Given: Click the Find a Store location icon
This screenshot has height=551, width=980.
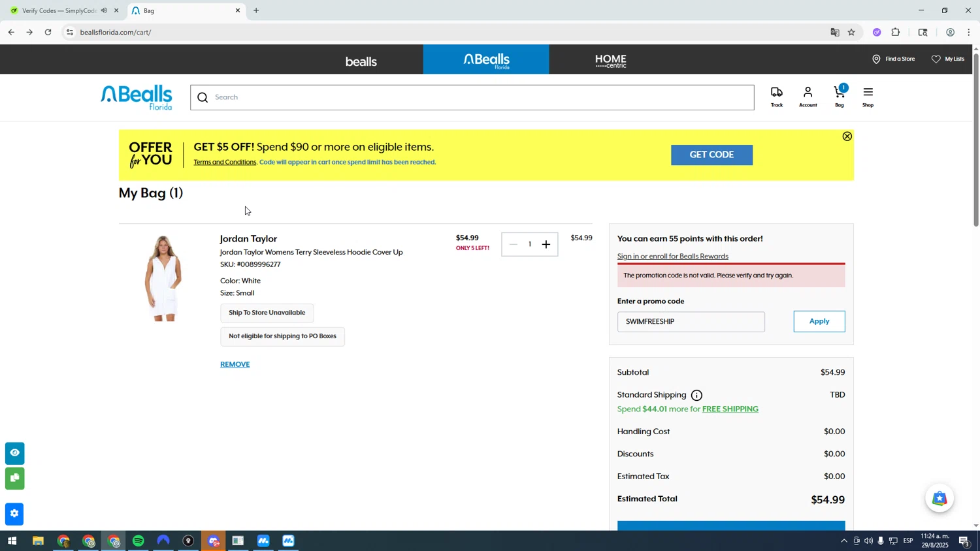Looking at the screenshot, I should tap(876, 59).
